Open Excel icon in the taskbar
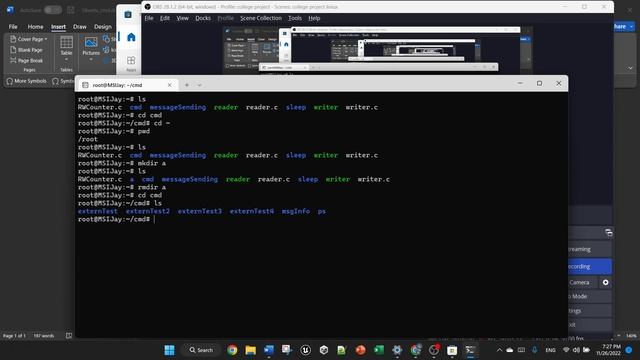Image resolution: width=640 pixels, height=360 pixels. (378, 350)
